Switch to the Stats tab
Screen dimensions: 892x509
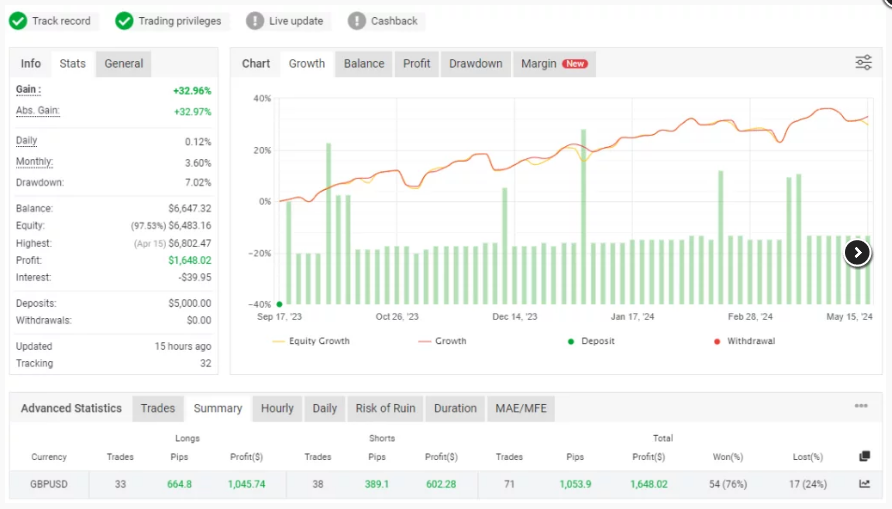pyautogui.click(x=73, y=64)
